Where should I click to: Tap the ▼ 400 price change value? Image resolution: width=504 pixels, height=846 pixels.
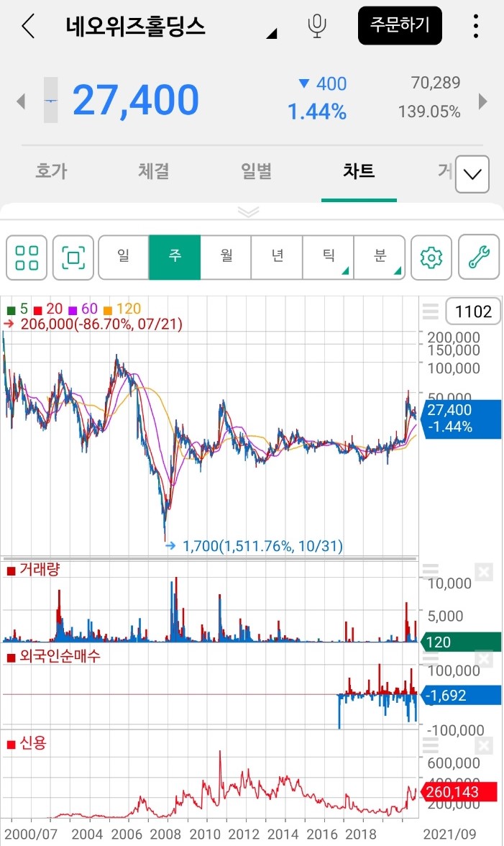[322, 83]
